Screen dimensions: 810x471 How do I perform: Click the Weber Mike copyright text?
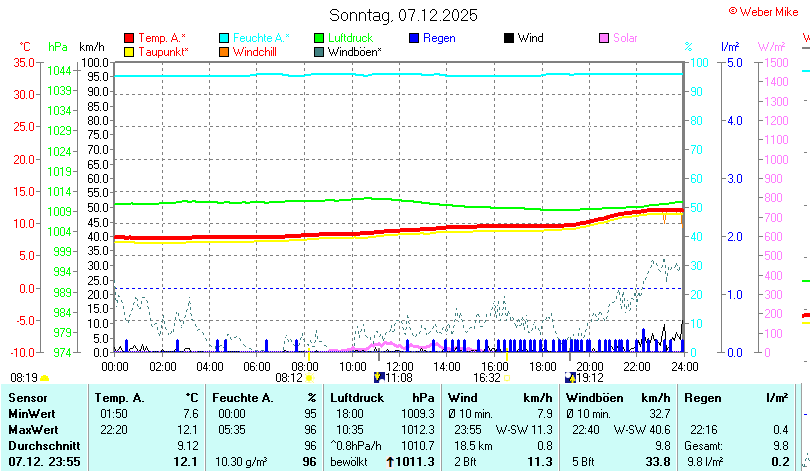(768, 10)
